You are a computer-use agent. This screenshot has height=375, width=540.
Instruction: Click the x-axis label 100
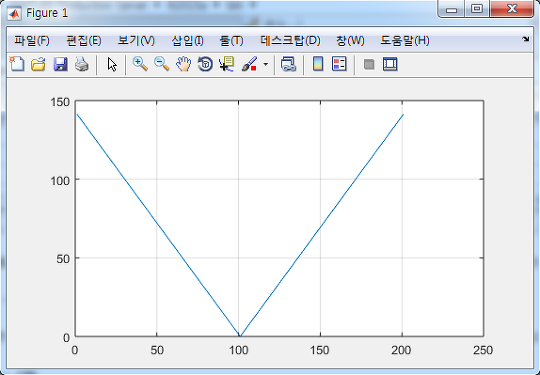pos(239,350)
